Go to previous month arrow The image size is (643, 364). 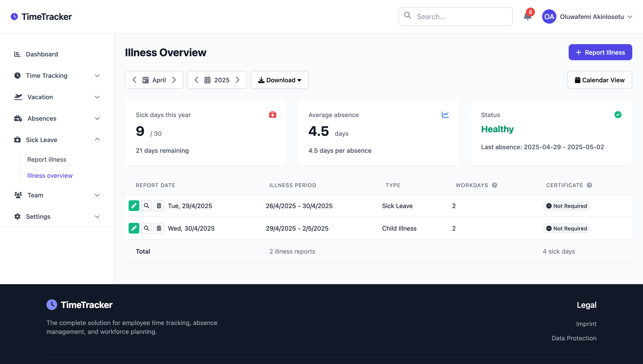click(x=134, y=80)
